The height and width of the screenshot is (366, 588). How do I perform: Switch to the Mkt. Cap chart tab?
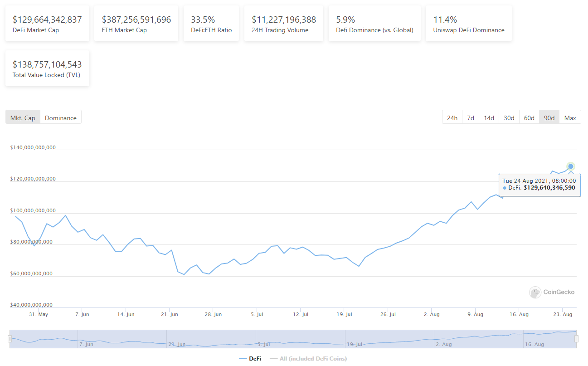click(23, 117)
